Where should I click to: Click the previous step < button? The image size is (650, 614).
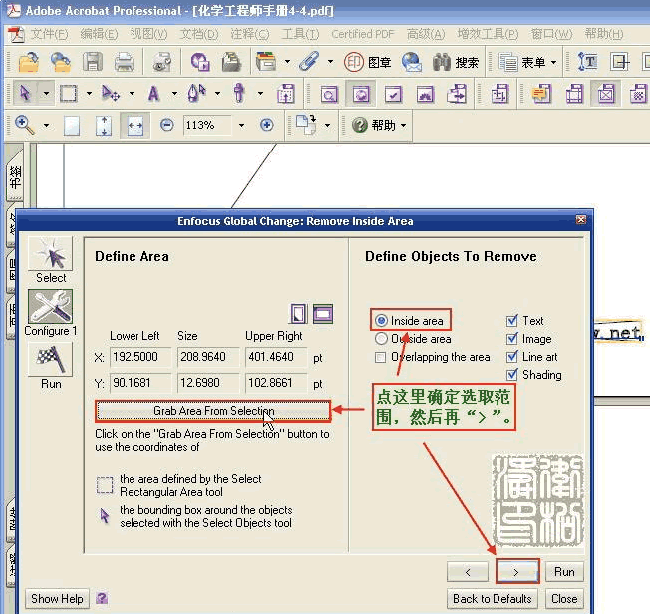(468, 571)
